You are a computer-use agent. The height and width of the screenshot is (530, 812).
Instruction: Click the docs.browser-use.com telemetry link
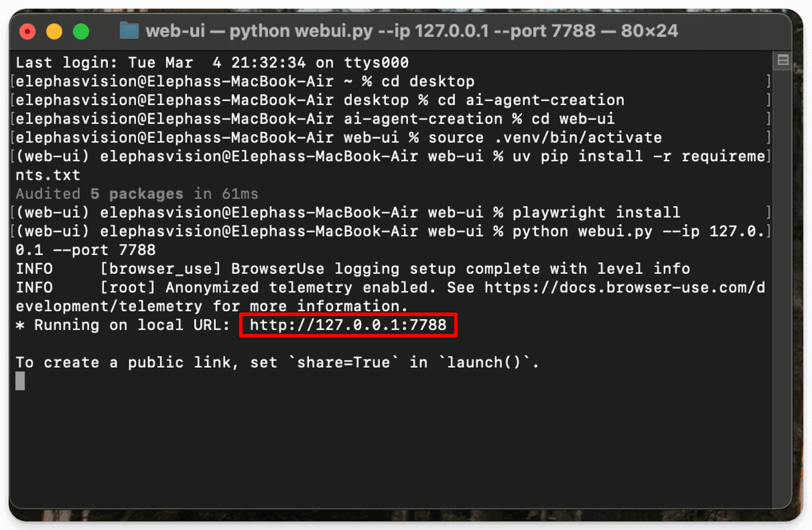point(624,288)
